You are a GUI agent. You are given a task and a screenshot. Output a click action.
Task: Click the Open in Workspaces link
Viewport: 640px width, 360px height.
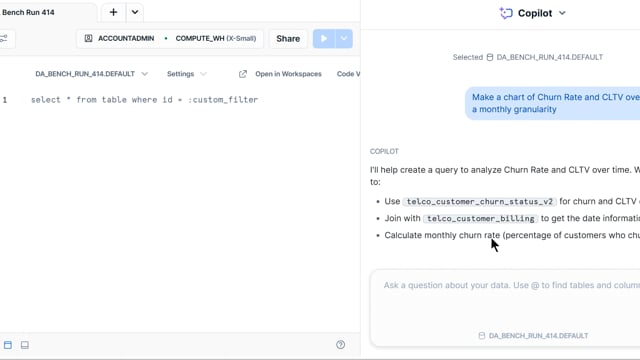click(x=288, y=74)
